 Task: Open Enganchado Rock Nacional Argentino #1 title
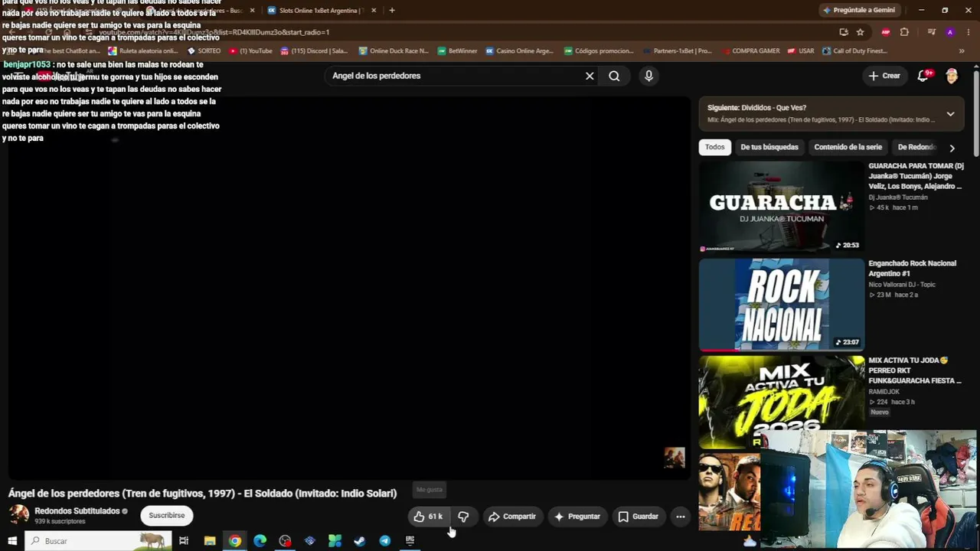pyautogui.click(x=913, y=269)
